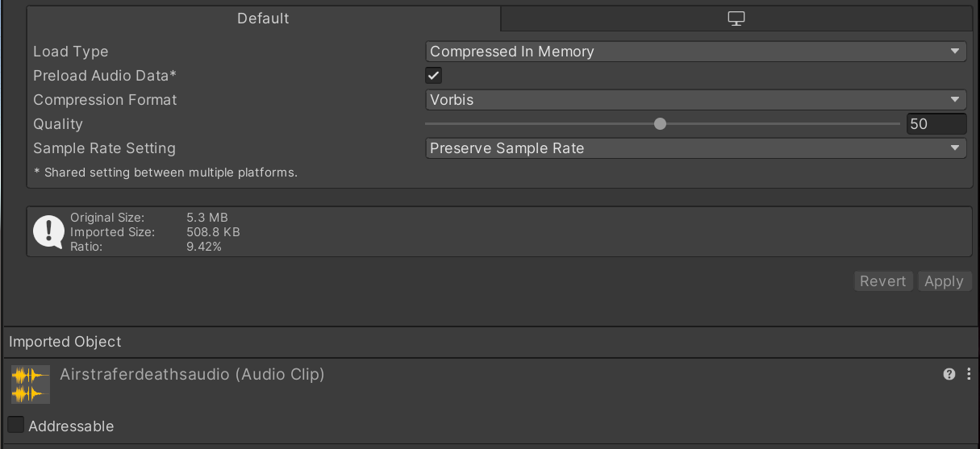Open the Load Type dropdown
The height and width of the screenshot is (449, 980).
click(695, 52)
